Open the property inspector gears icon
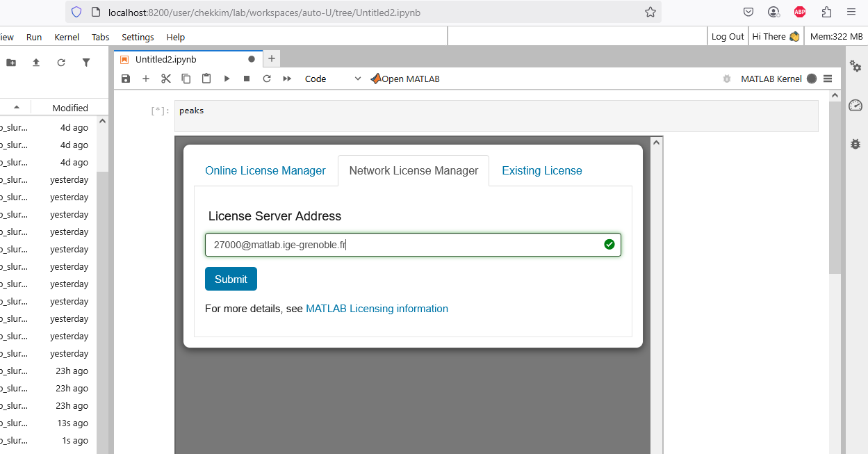The width and height of the screenshot is (868, 454). click(855, 66)
